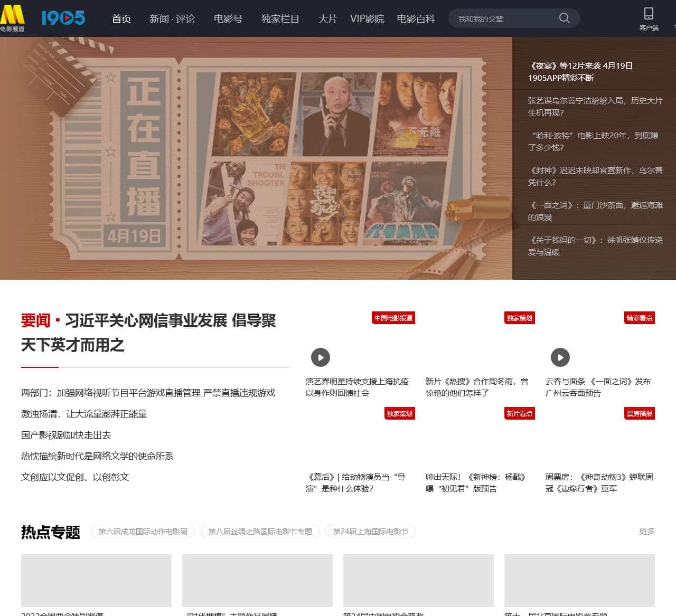Click 更多 beside 热点专题
This screenshot has width=676, height=616.
647,531
